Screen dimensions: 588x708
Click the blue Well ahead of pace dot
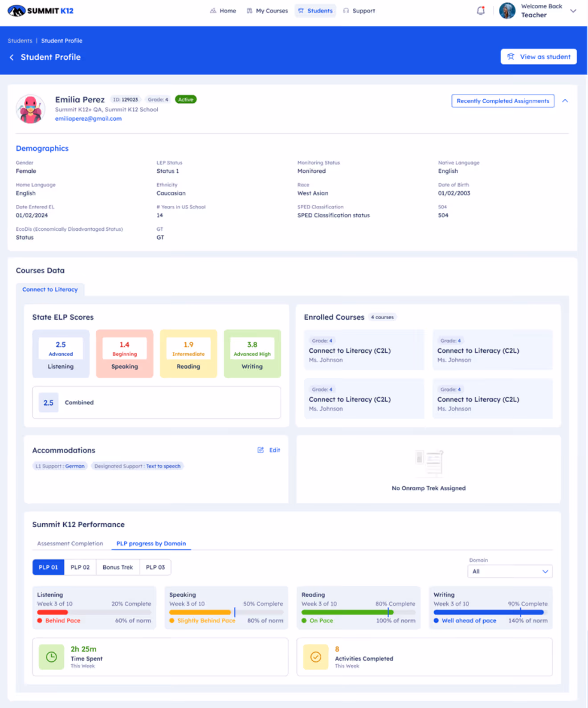(437, 621)
